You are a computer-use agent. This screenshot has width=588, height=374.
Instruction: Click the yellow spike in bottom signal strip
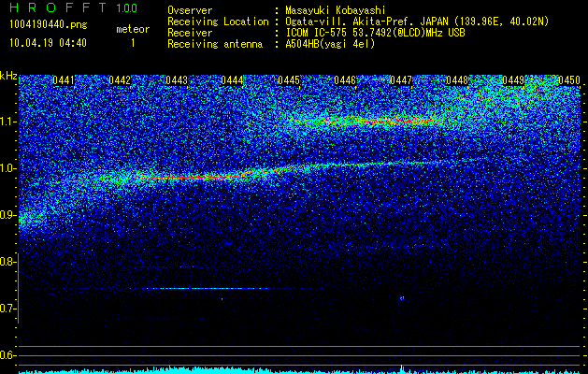[402, 368]
